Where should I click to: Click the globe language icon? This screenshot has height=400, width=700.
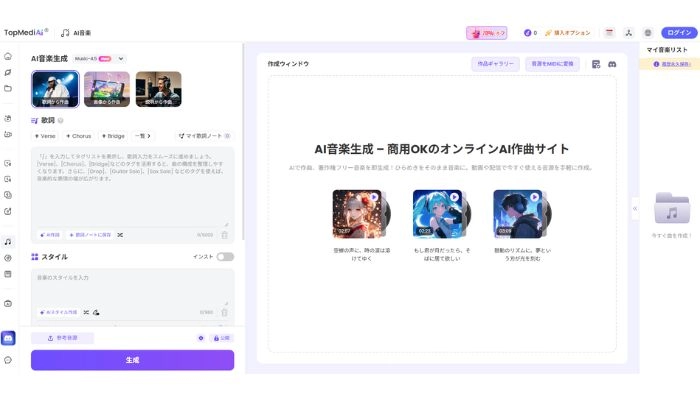point(648,32)
